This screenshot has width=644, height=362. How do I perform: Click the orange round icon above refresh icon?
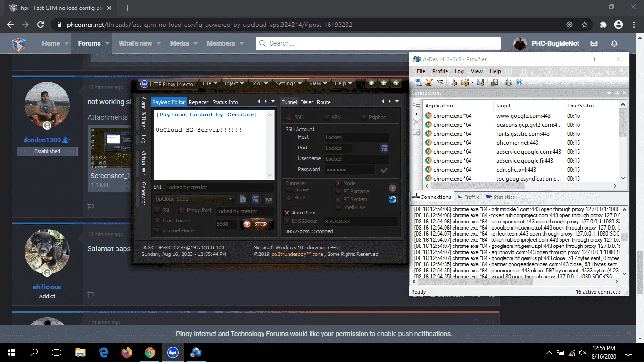393,188
